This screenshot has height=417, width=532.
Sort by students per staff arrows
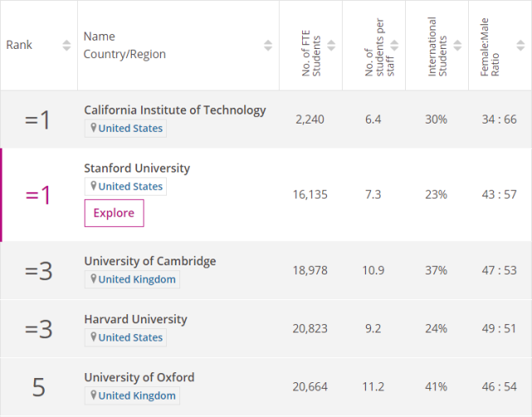pyautogui.click(x=394, y=46)
